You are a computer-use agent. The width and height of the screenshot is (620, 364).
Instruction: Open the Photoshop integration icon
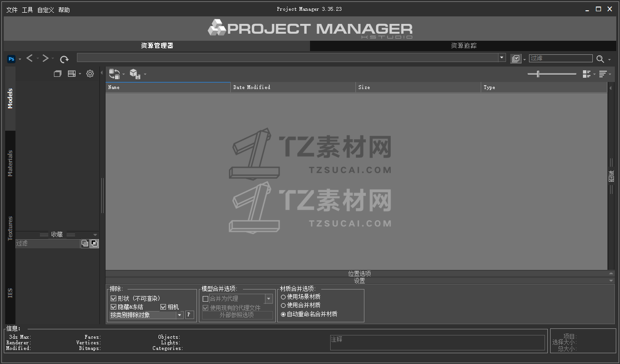point(11,59)
